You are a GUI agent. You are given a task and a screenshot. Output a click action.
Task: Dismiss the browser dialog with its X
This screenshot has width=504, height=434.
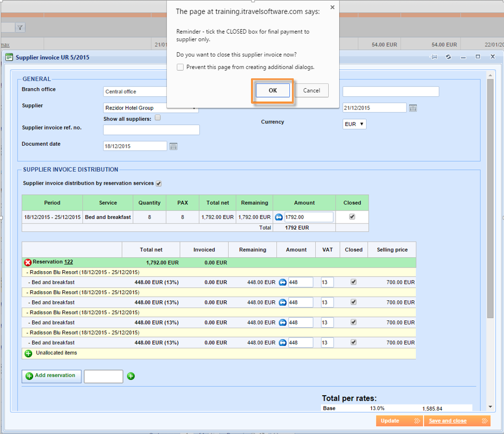(x=332, y=7)
